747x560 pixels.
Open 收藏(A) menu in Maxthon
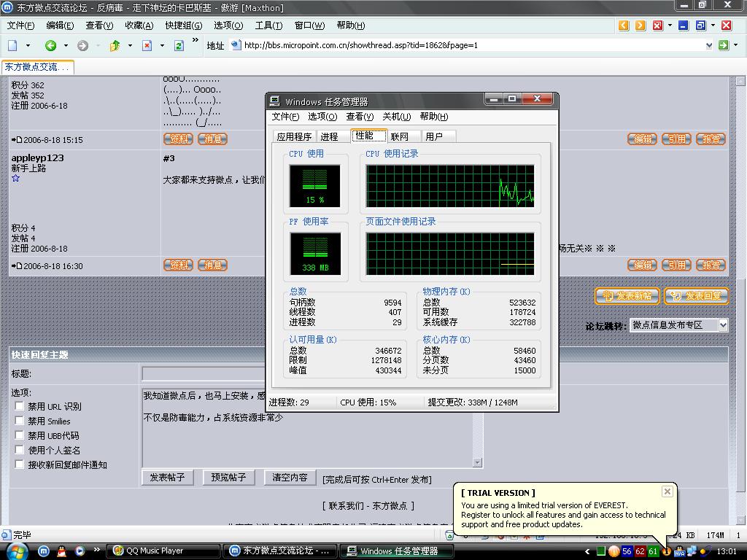click(x=139, y=26)
